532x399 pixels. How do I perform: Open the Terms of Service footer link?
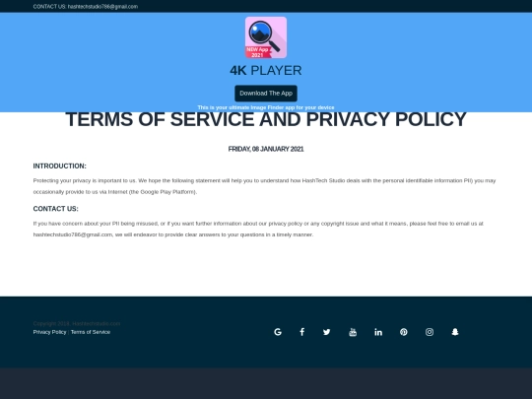point(91,332)
